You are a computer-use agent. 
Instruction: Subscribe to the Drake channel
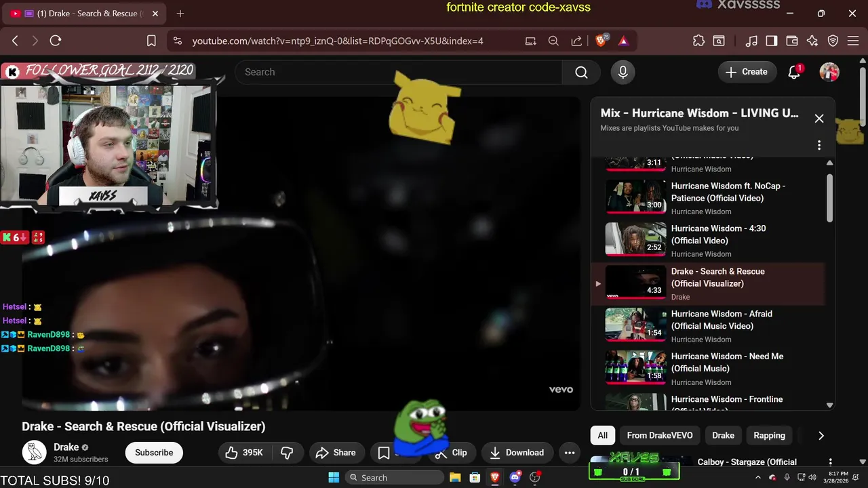[154, 453]
